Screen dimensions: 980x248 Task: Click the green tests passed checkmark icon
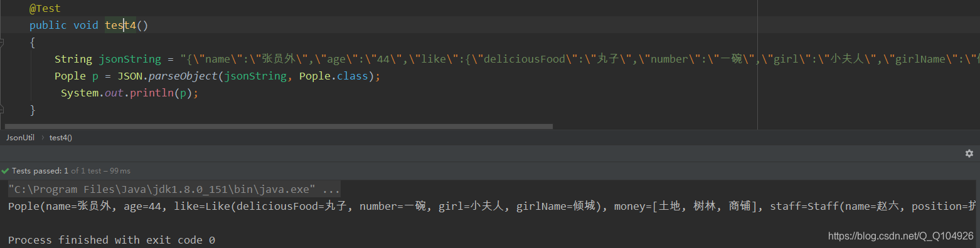(x=5, y=170)
